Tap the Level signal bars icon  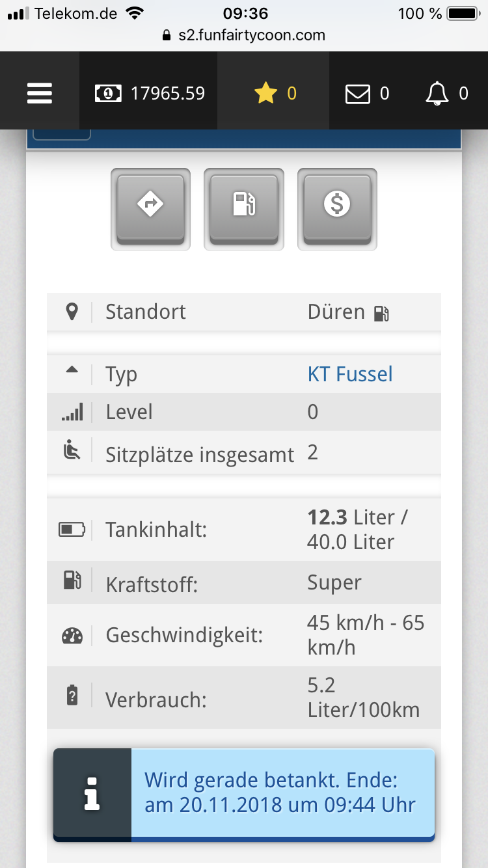tap(72, 412)
